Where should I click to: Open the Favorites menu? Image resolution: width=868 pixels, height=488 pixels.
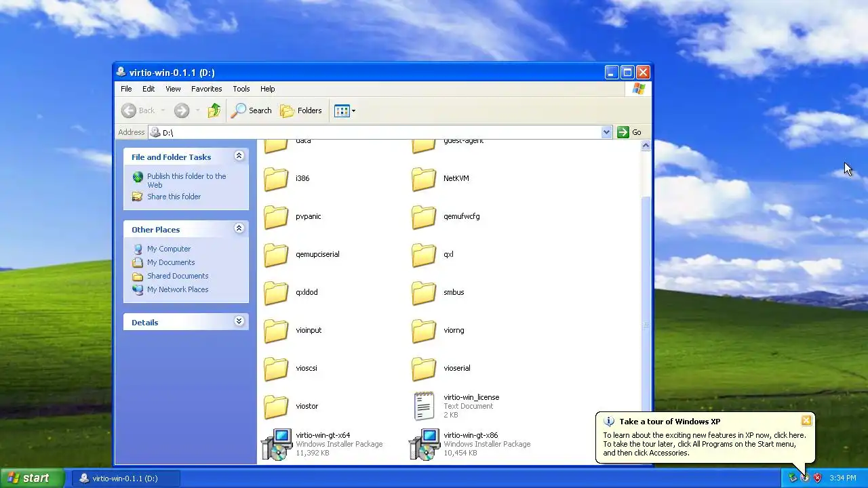[206, 89]
